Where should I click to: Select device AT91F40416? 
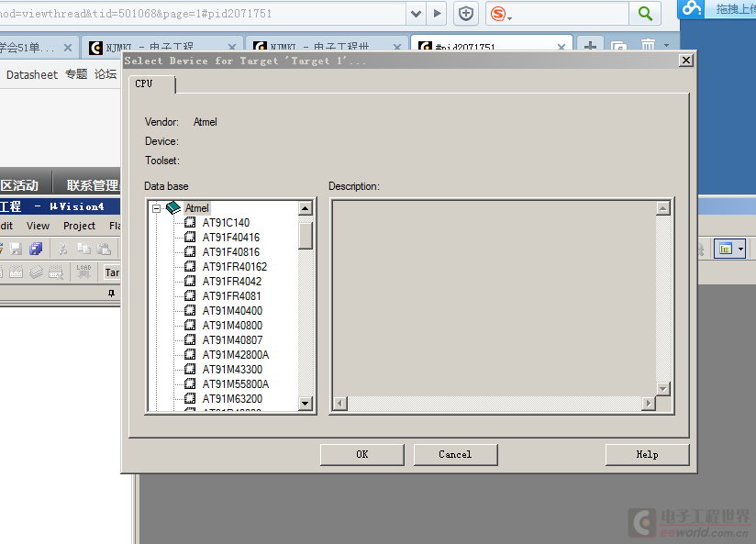click(231, 238)
